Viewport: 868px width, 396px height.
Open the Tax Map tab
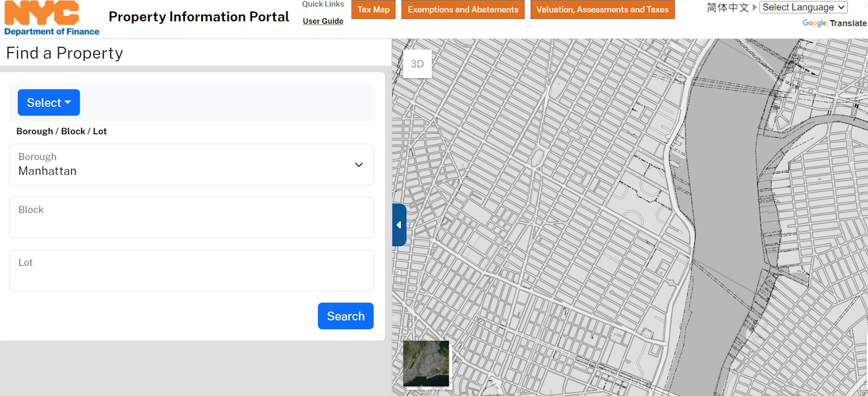373,10
